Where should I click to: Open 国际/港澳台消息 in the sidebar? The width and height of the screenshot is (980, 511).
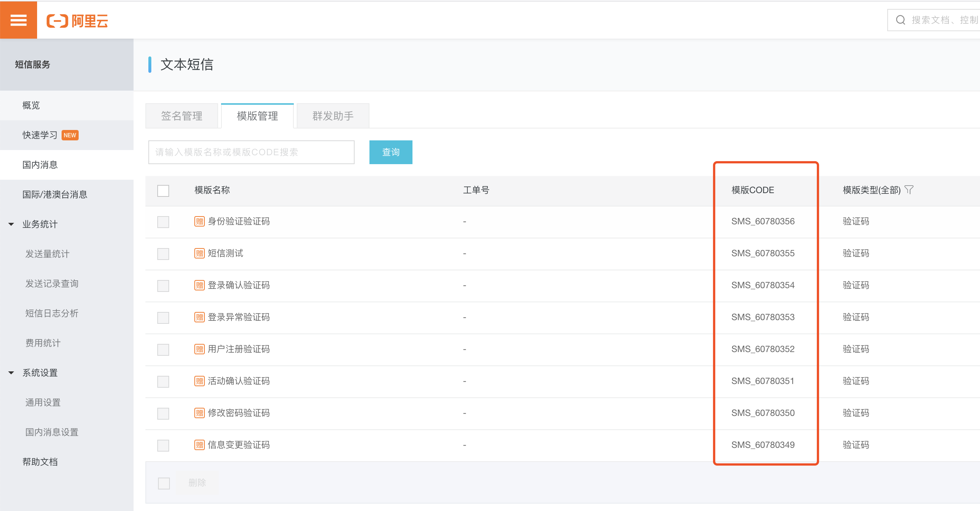[x=55, y=195]
